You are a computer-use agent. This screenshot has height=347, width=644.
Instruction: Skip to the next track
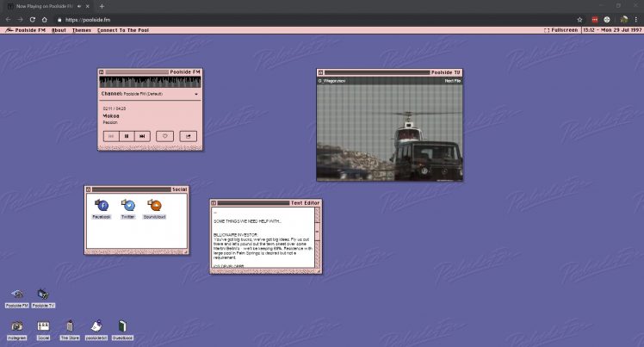[x=142, y=136]
